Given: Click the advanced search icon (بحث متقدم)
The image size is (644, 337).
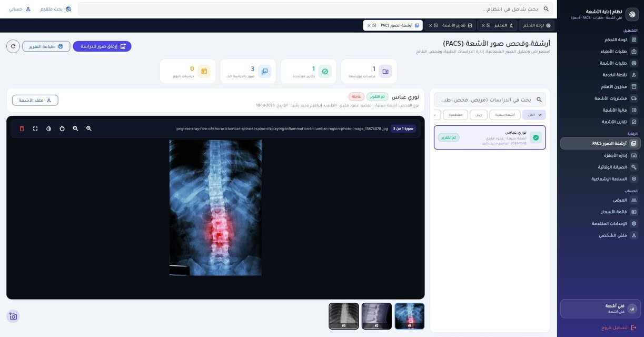Looking at the screenshot, I should pos(68,9).
